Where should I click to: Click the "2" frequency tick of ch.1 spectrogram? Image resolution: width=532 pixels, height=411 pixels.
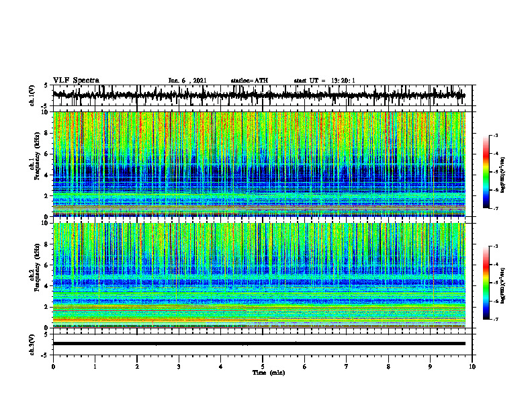click(46, 196)
